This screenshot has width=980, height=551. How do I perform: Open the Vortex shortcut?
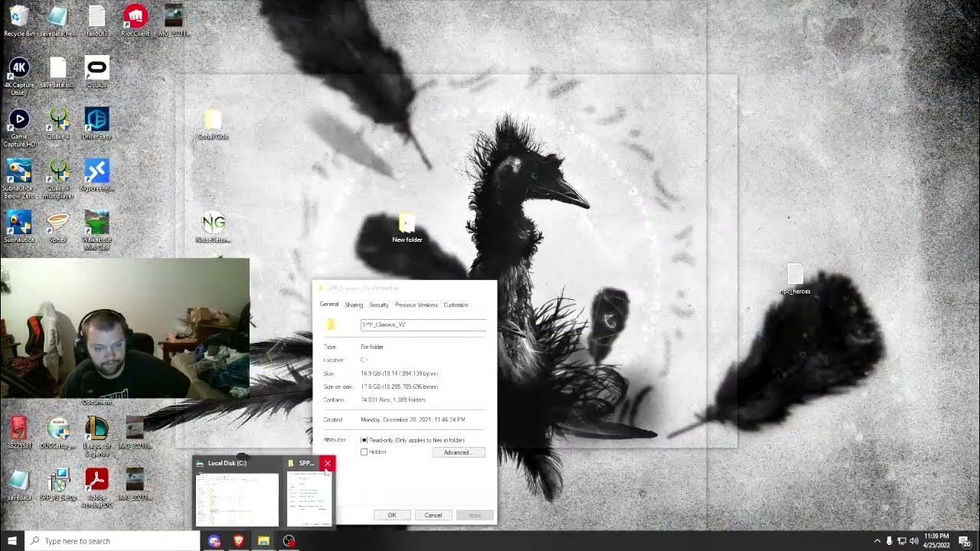click(x=58, y=227)
